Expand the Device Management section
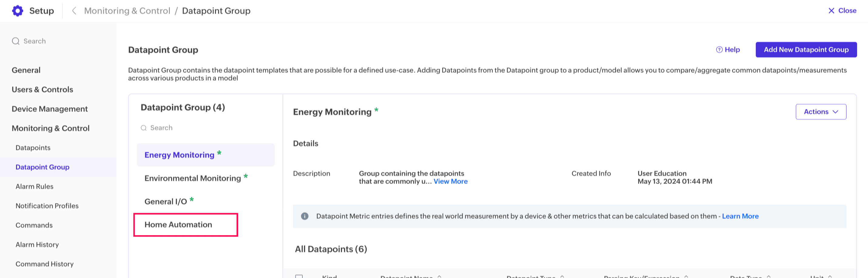 (x=49, y=109)
